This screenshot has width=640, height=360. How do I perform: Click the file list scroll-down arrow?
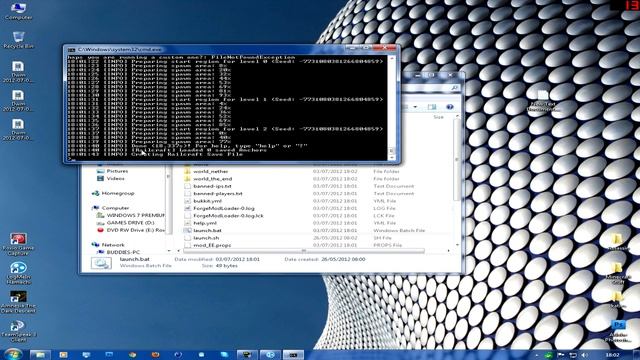[x=457, y=245]
